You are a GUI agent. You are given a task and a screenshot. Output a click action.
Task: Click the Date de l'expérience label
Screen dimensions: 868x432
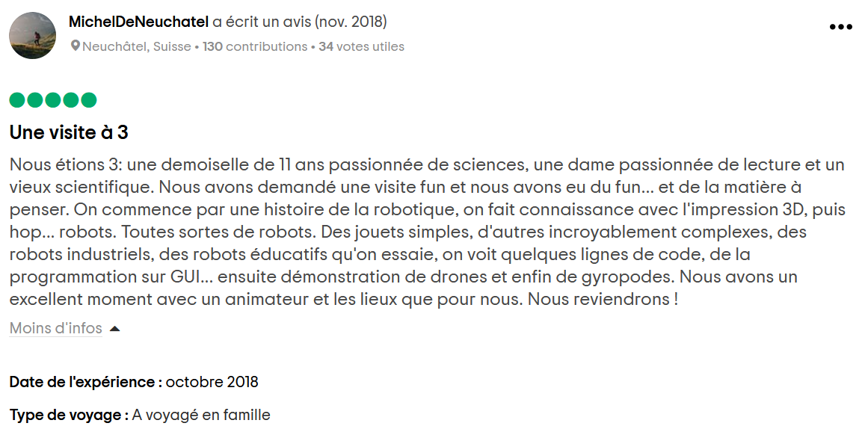(x=86, y=382)
